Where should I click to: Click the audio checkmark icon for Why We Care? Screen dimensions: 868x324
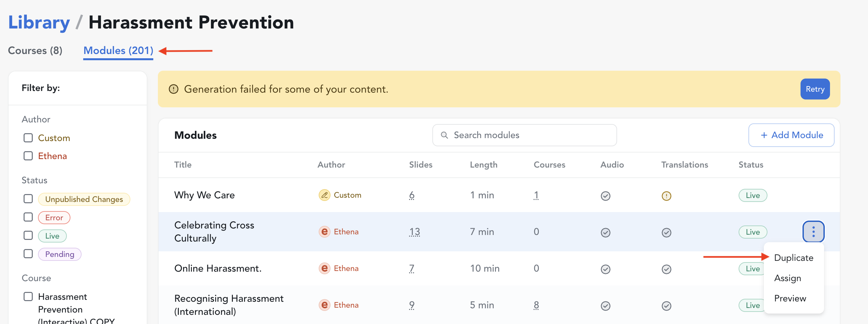coord(605,196)
